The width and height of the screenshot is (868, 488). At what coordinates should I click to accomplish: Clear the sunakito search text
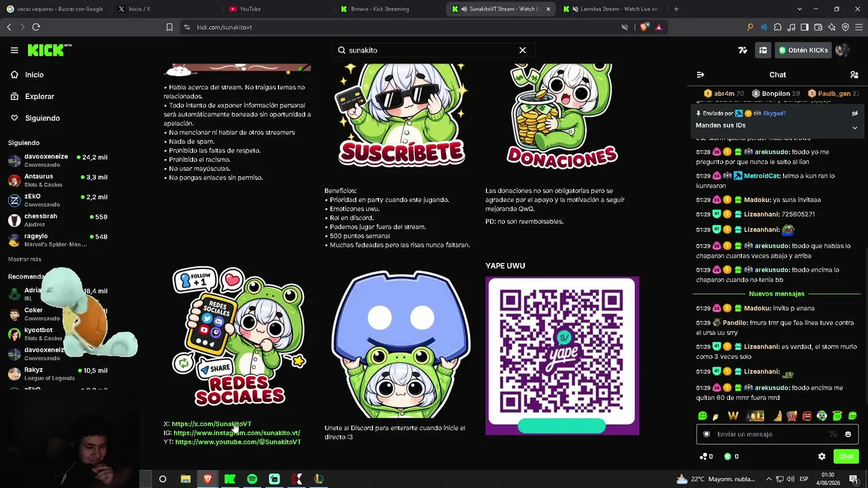[x=522, y=50]
